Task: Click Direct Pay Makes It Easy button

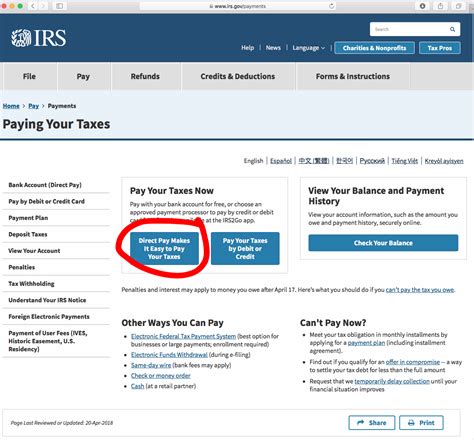Action: (164, 249)
